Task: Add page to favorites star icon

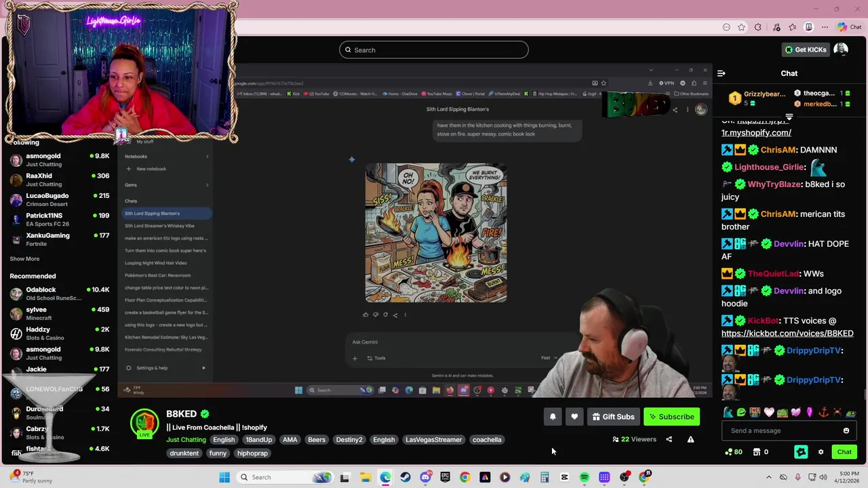Action: (741, 27)
